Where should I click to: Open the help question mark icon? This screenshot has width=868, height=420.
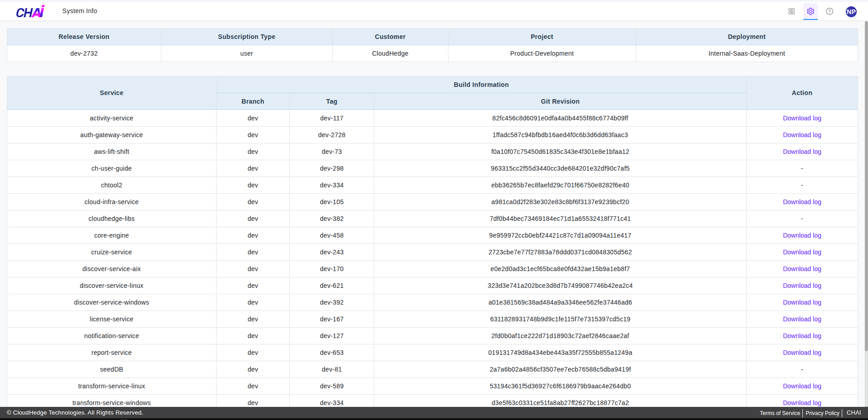830,11
